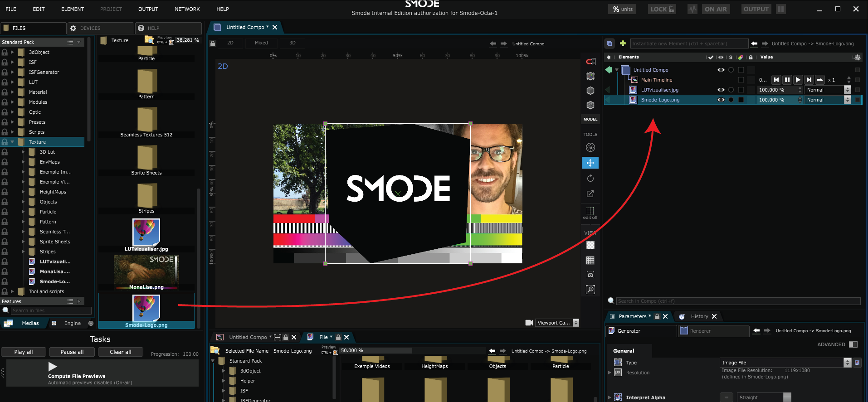Toggle the LOCK button in the top bar
The image size is (868, 402).
(662, 9)
